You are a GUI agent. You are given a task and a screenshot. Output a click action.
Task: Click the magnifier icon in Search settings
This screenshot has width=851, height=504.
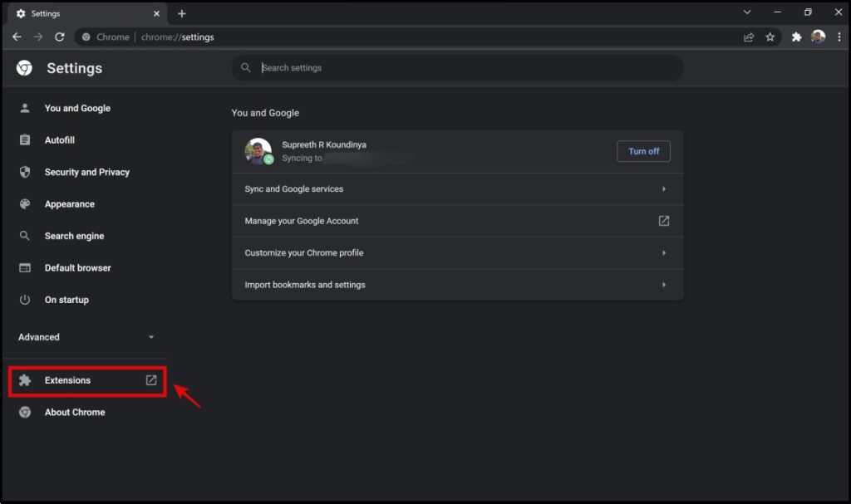coord(246,67)
